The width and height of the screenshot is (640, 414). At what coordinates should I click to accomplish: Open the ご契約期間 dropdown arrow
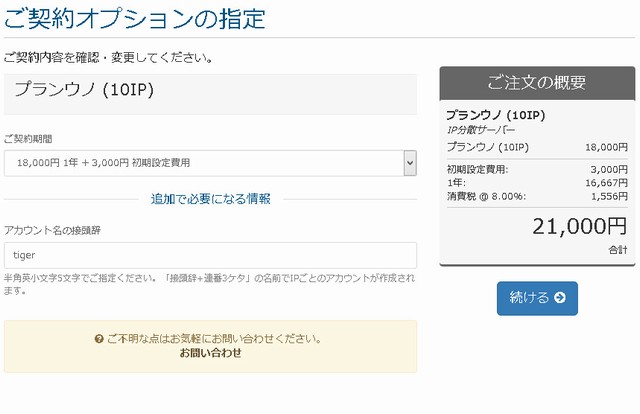[409, 163]
